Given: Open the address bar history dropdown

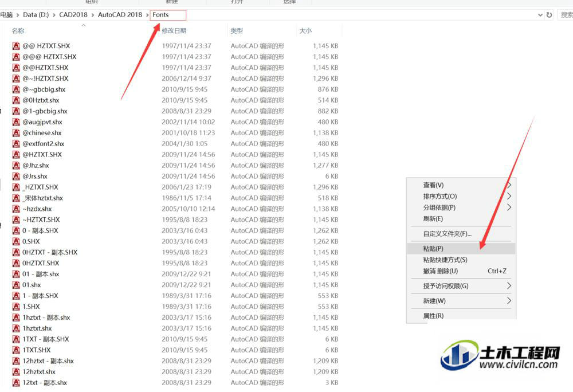Looking at the screenshot, I should tap(540, 15).
